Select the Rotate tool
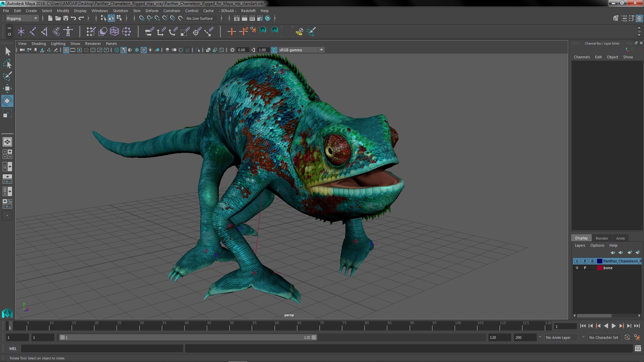 pyautogui.click(x=7, y=101)
